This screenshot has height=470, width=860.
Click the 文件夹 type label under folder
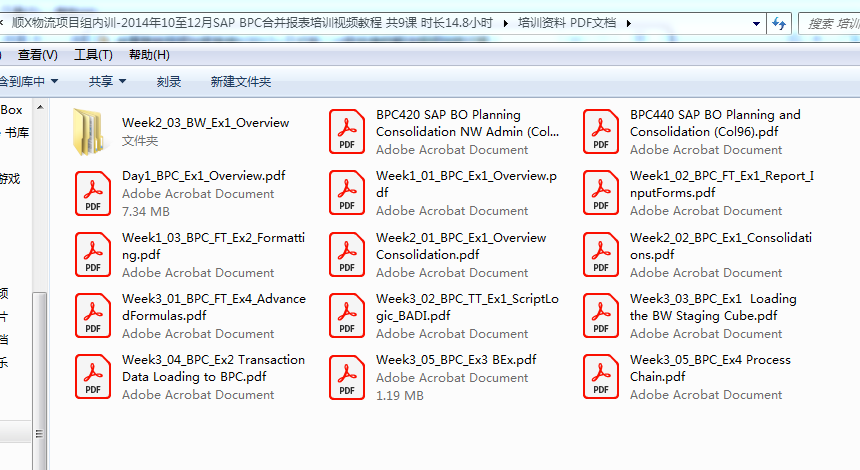140,141
